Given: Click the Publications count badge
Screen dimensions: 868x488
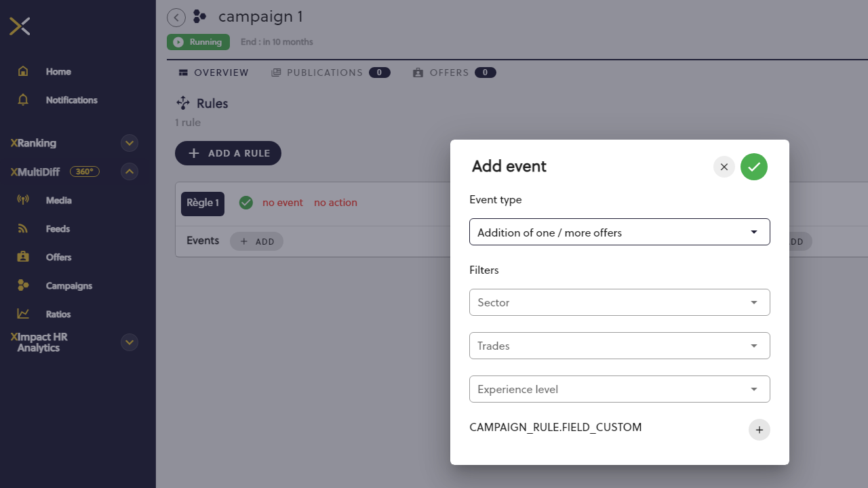Looking at the screenshot, I should (380, 73).
